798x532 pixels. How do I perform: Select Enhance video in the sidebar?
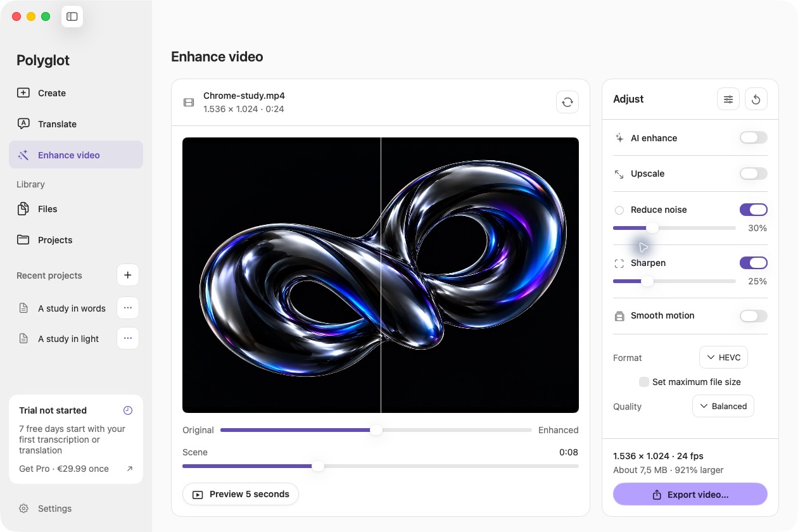click(76, 155)
